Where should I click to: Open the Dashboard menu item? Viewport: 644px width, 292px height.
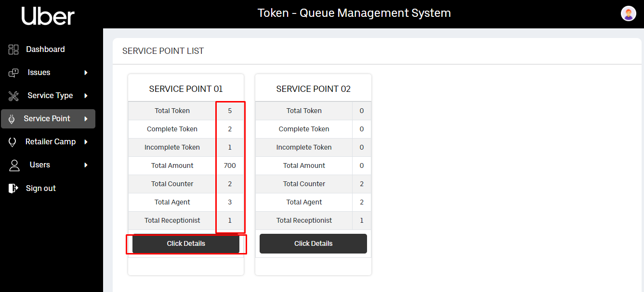point(45,50)
